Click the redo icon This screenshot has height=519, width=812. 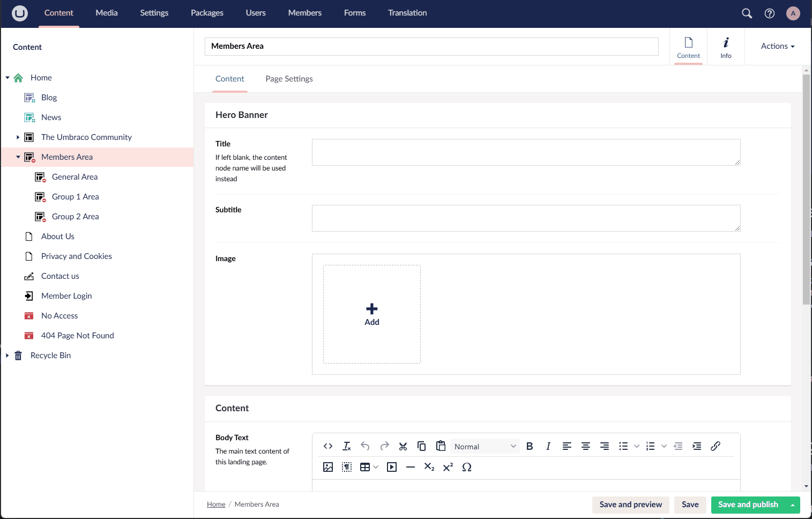pos(384,446)
